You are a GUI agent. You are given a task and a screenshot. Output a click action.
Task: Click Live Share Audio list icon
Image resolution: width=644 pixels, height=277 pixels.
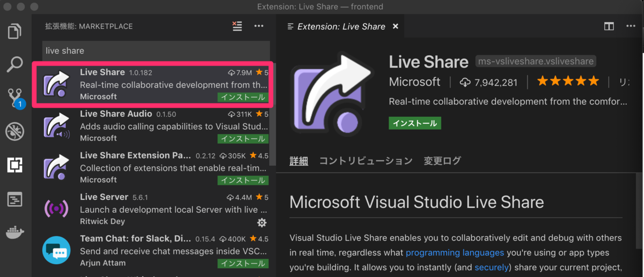57,126
